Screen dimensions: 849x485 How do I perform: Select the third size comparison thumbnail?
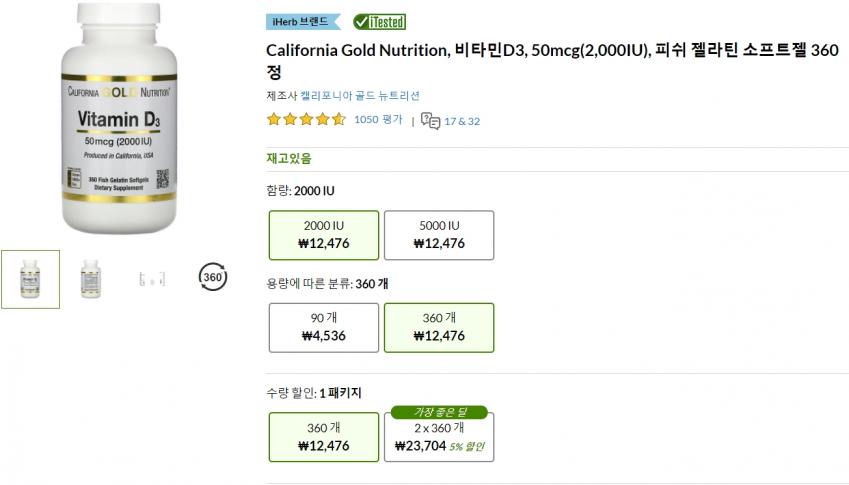click(151, 279)
